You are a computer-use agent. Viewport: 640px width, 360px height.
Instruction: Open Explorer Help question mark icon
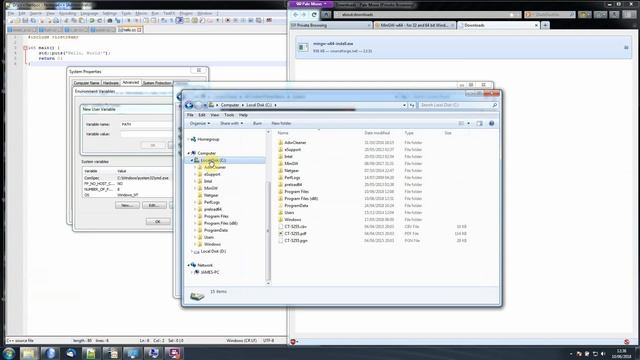click(x=491, y=123)
